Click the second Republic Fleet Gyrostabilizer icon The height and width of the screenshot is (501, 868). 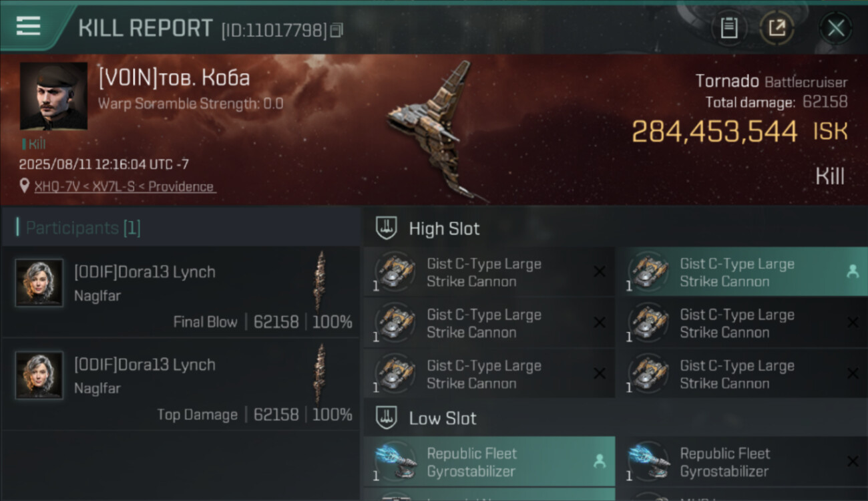pyautogui.click(x=650, y=462)
